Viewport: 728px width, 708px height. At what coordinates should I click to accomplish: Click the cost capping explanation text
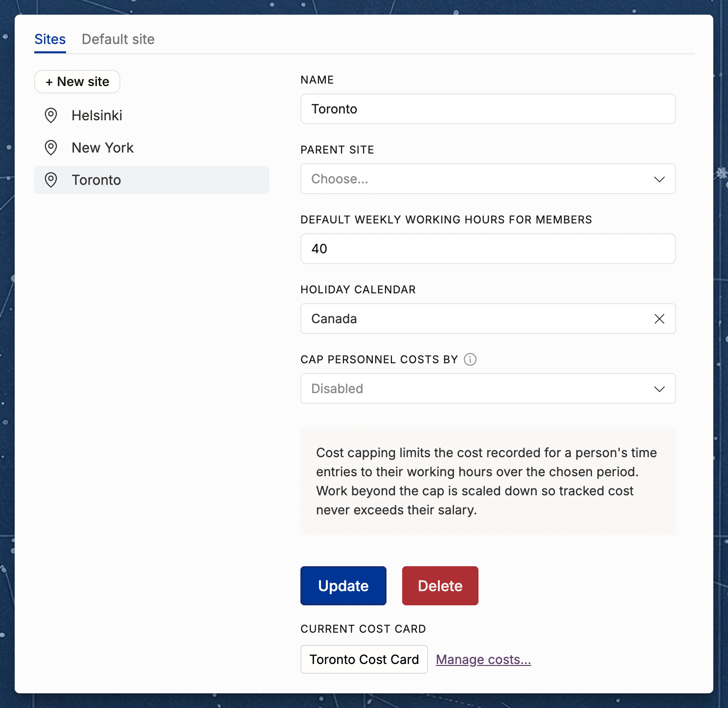coord(486,481)
